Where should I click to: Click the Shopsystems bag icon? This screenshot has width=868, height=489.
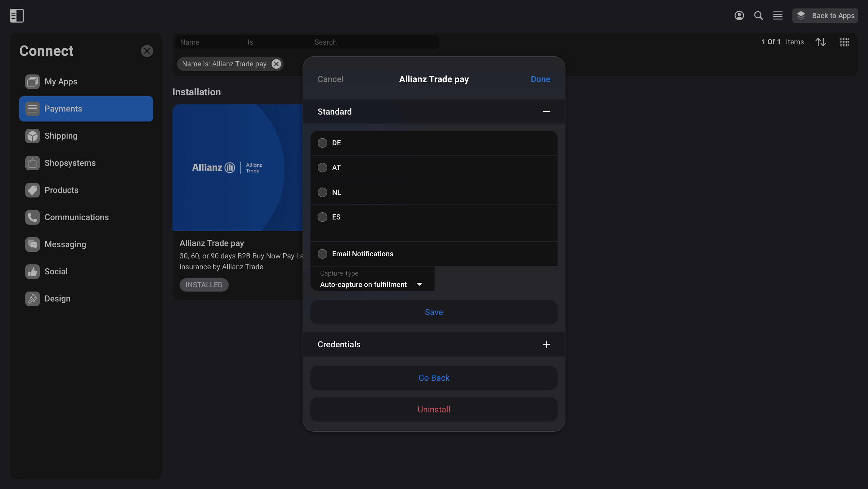32,163
